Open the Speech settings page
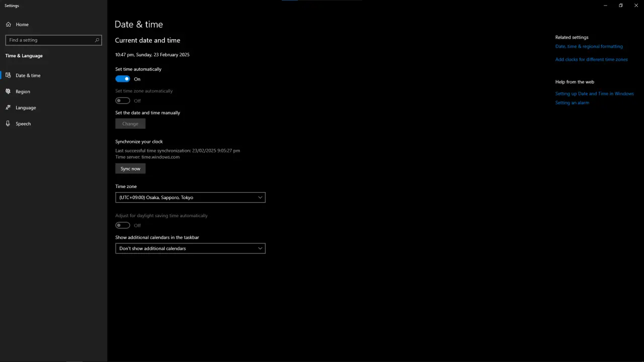This screenshot has width=644, height=362. click(x=53, y=124)
